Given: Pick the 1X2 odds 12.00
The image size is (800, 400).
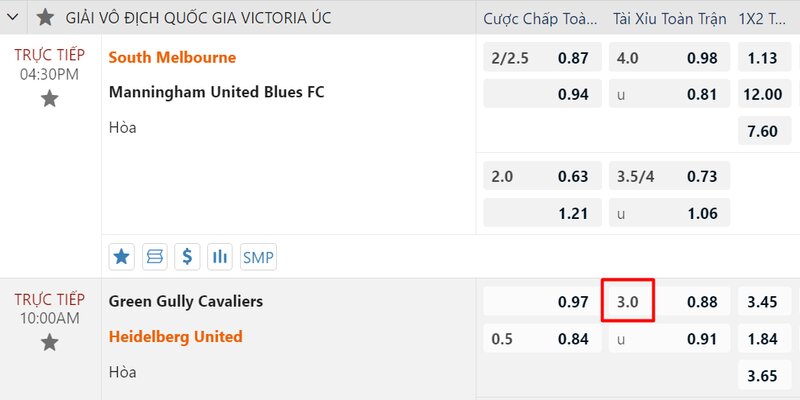Looking at the screenshot, I should click(x=764, y=94).
